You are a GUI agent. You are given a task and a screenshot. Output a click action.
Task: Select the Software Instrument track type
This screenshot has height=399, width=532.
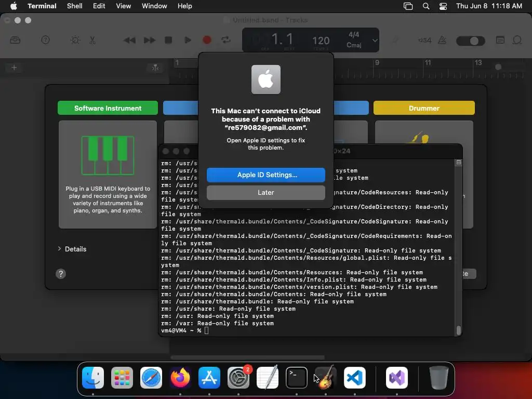[108, 108]
